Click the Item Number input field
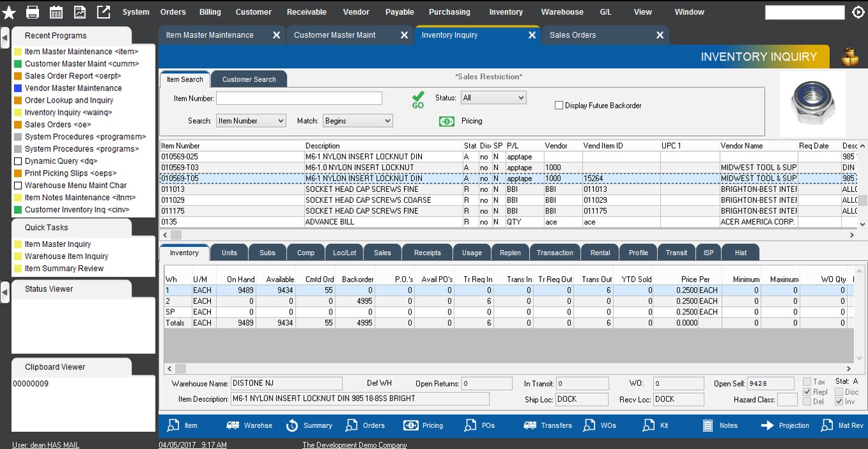 click(299, 98)
